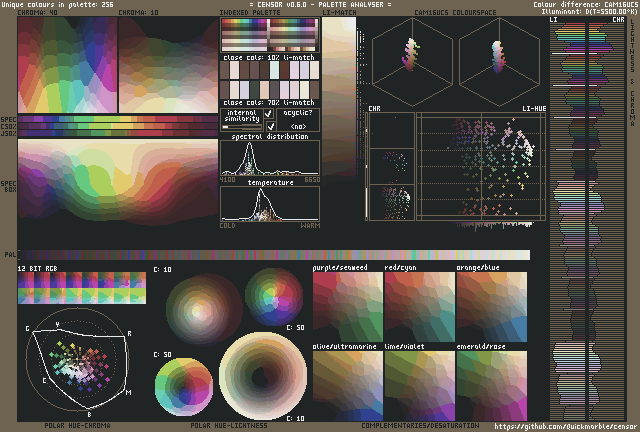Viewport: 640px width, 432px height.
Task: Click the CENSOR v0.6.0 Palette Analyser title
Action: [x=320, y=6]
